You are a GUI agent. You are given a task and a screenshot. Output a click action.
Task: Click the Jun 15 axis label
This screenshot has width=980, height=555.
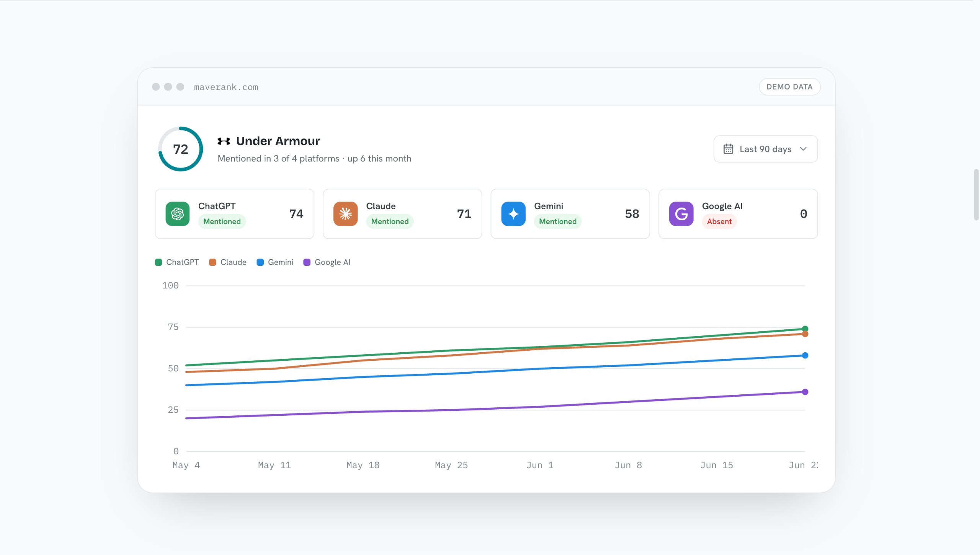(x=717, y=465)
